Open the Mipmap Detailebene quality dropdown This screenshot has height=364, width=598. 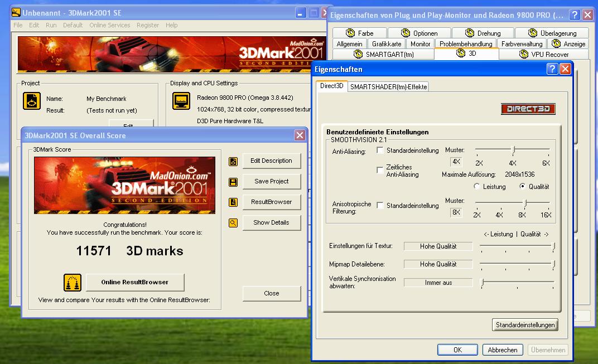coord(438,264)
